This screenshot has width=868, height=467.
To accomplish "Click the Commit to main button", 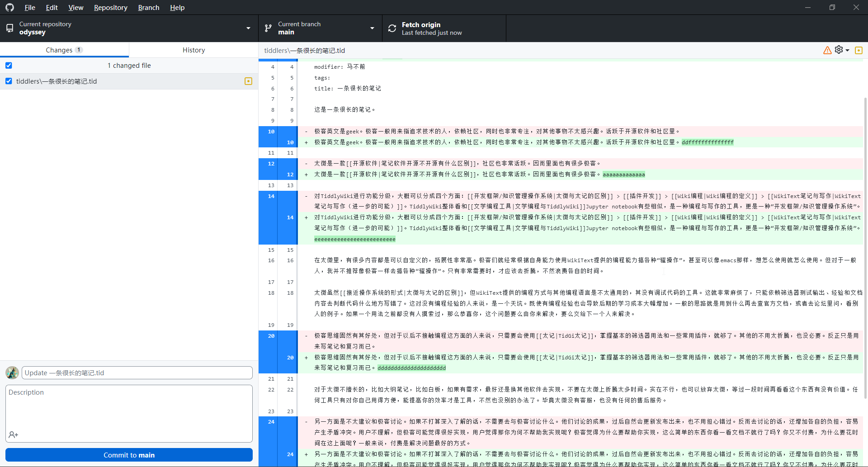I will [129, 455].
